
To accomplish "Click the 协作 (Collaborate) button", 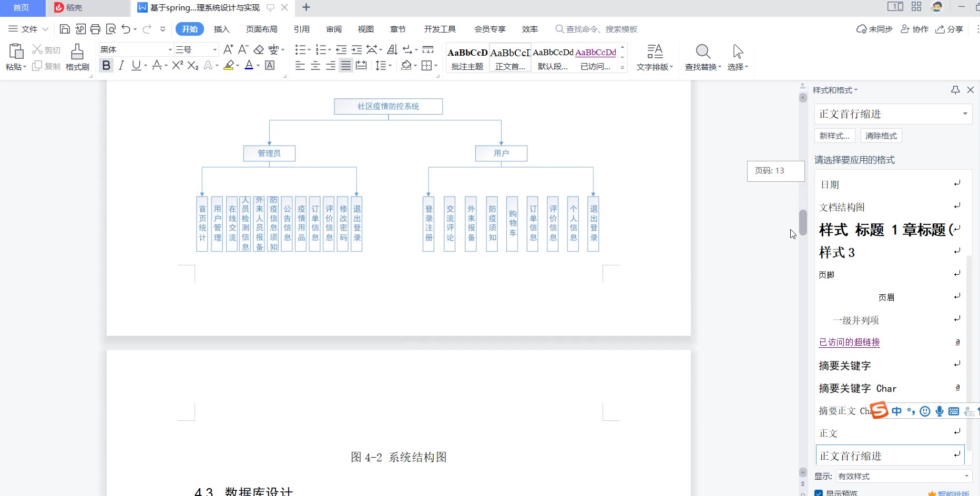I will coord(915,29).
